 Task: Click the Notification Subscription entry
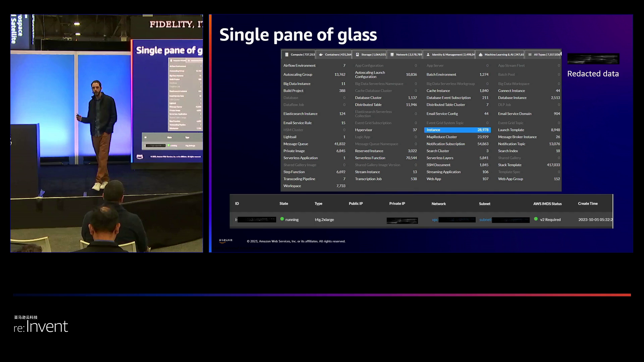[445, 144]
